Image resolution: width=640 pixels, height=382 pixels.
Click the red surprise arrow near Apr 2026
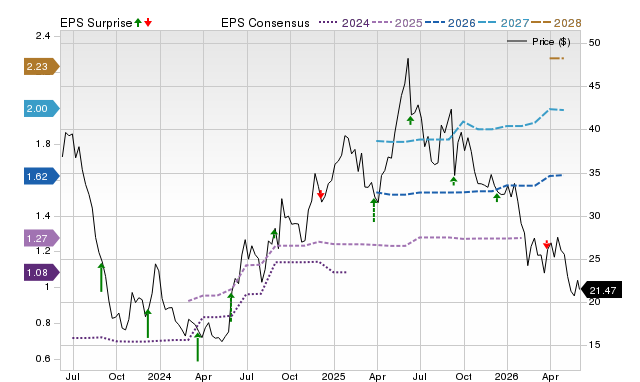point(547,244)
